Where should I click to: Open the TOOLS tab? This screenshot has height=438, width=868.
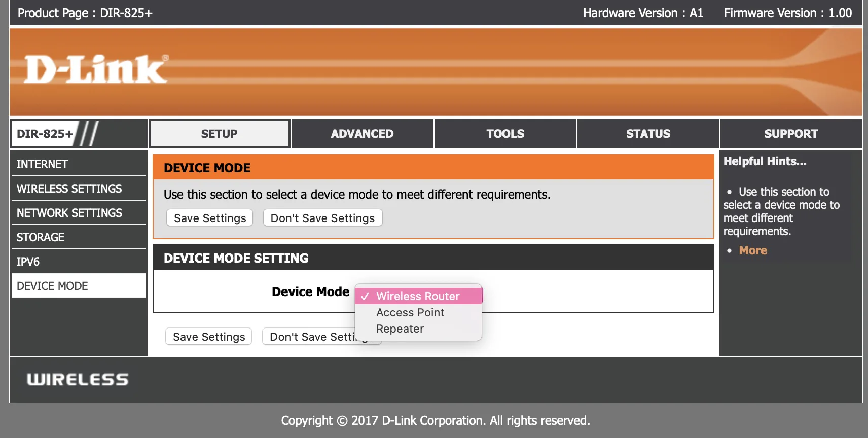(505, 134)
